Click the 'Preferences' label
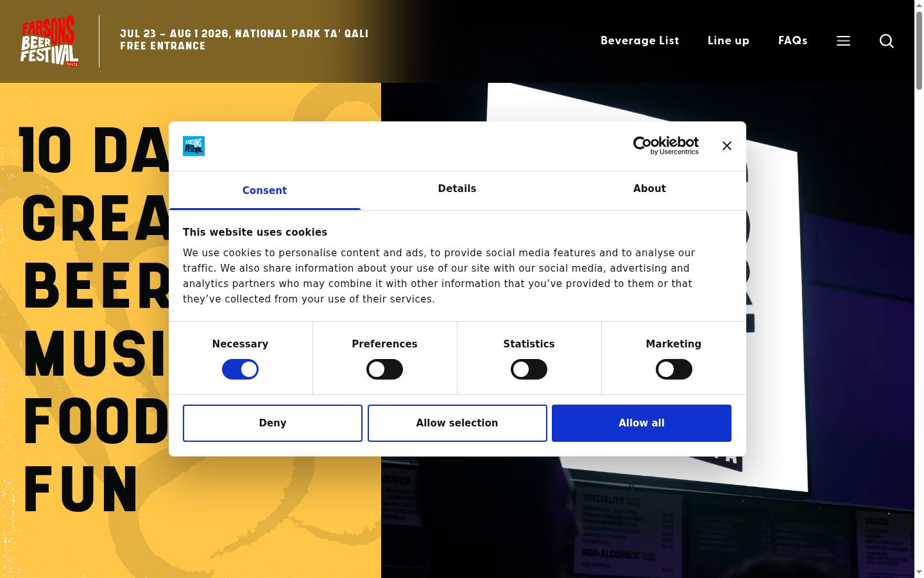Viewport: 924px width, 578px height. (384, 344)
